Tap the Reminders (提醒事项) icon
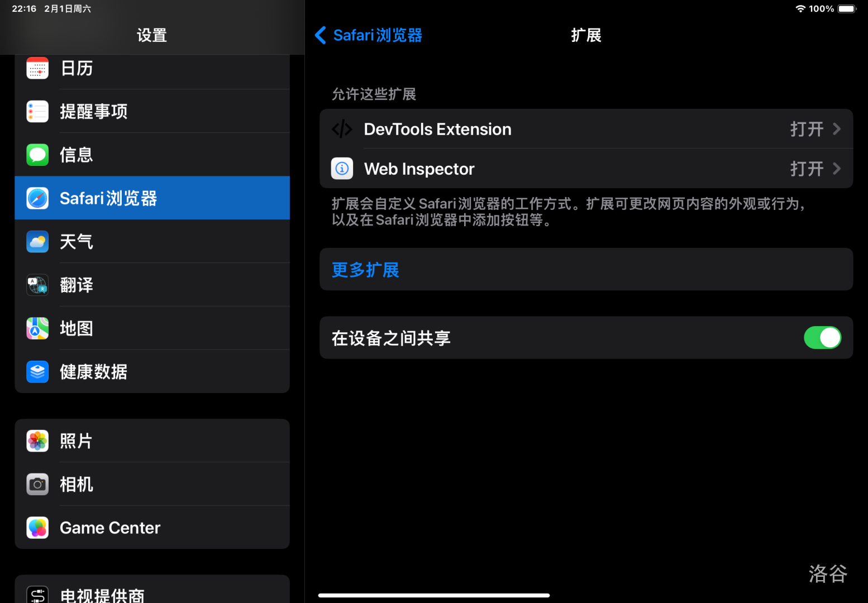The height and width of the screenshot is (603, 868). click(37, 112)
